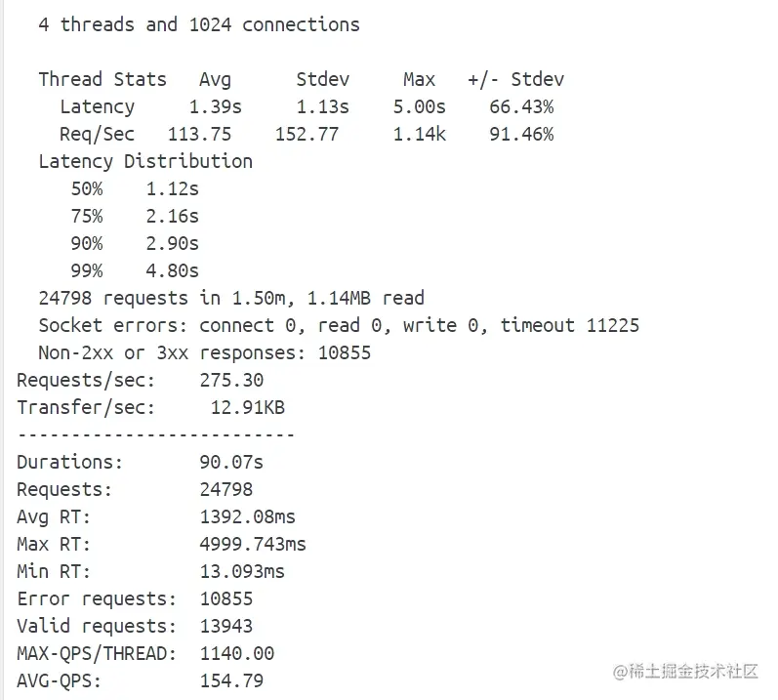Click the "4 threads and 1024 connections" line
Viewport: 778px width, 700px height.
pyautogui.click(x=199, y=25)
